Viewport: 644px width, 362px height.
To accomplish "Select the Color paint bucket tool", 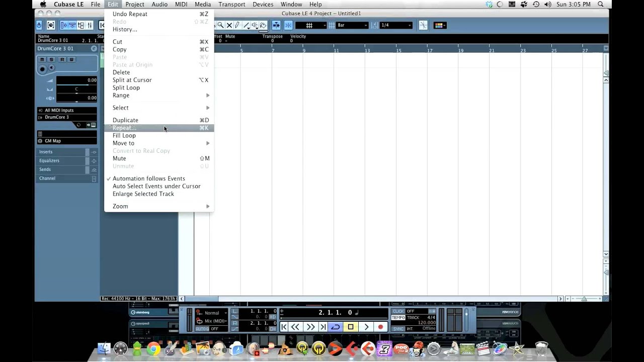I will pos(263,25).
